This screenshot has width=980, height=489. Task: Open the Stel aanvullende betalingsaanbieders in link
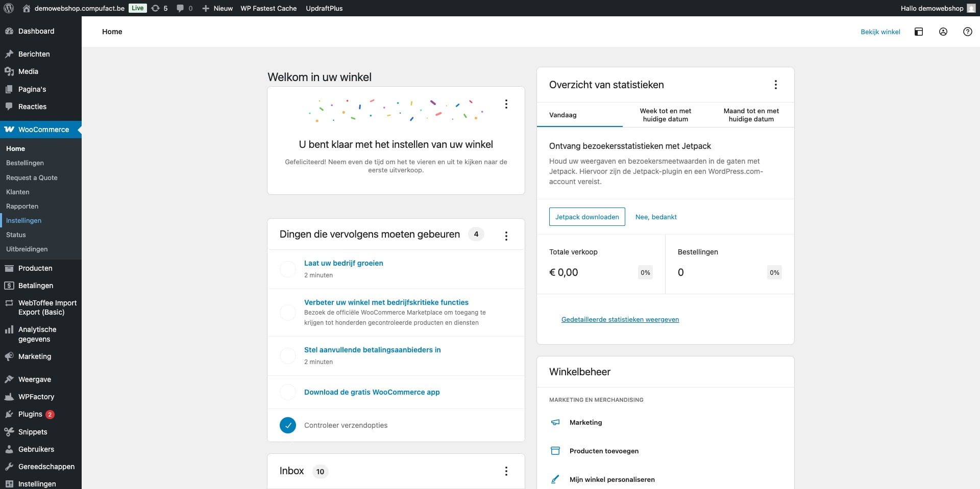pos(373,350)
